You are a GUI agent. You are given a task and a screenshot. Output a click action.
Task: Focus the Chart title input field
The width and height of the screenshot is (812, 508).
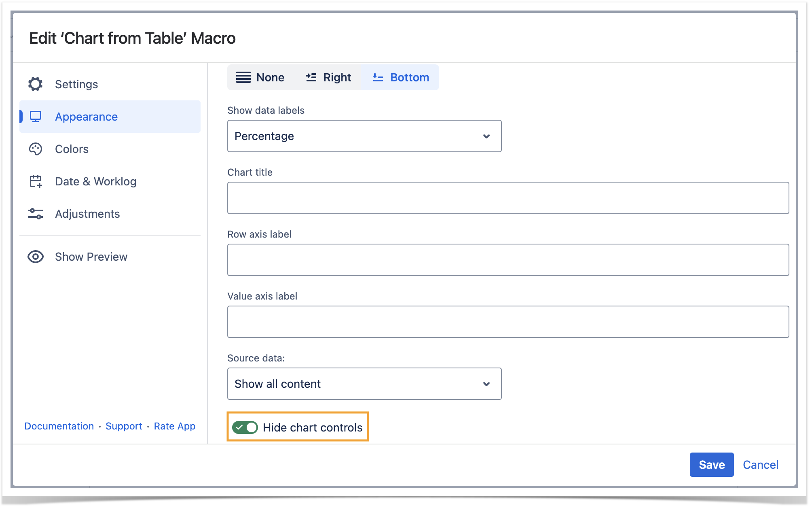pos(508,198)
